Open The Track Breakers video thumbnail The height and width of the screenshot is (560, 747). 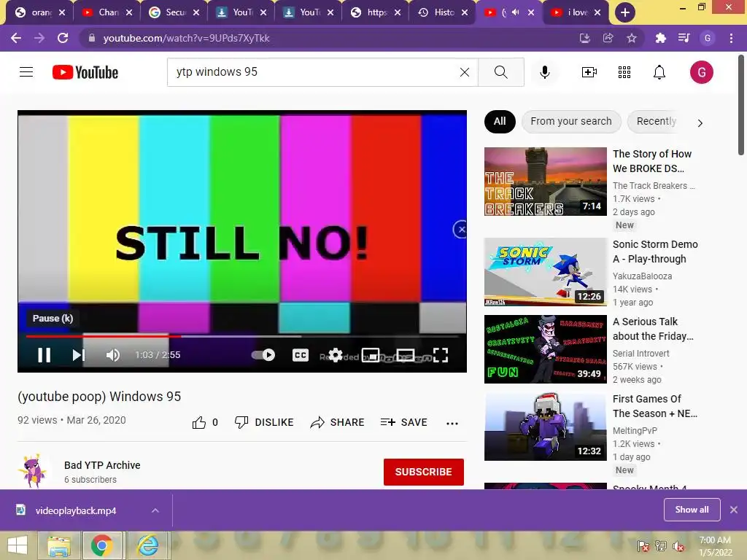point(546,182)
